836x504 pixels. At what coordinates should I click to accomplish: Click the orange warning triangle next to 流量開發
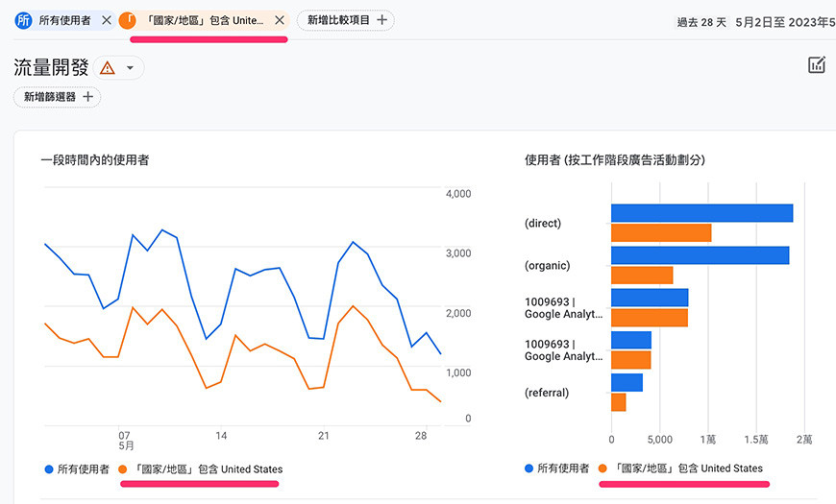pyautogui.click(x=108, y=68)
